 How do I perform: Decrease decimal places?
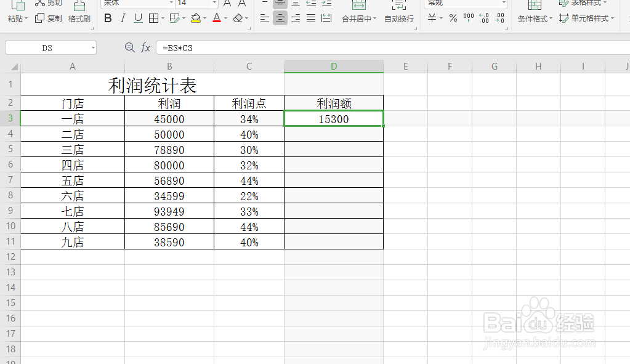(x=499, y=18)
